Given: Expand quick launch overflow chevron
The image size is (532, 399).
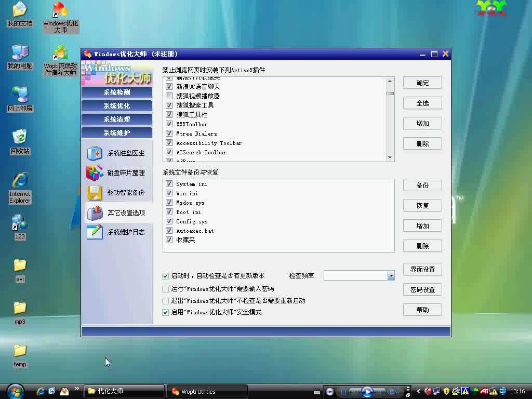Looking at the screenshot, I should (x=77, y=389).
